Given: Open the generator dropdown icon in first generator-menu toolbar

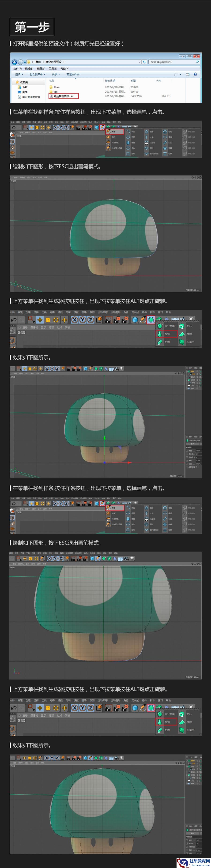Looking at the screenshot, I should pos(151,320).
